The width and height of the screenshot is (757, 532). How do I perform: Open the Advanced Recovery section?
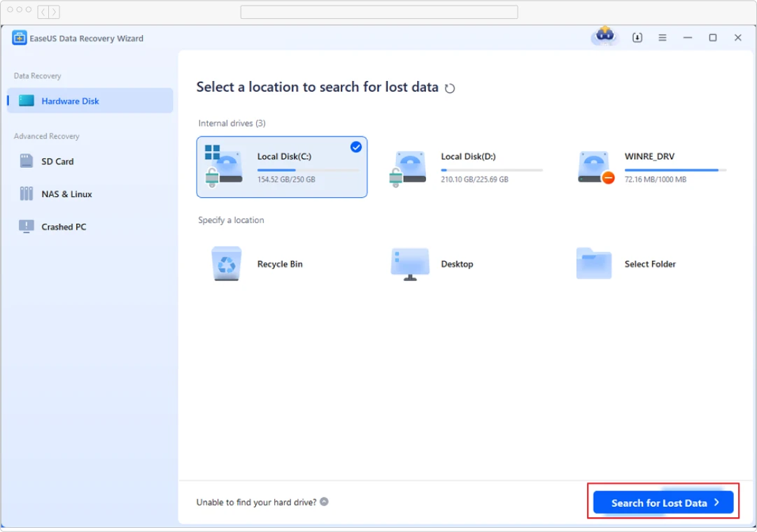coord(46,136)
